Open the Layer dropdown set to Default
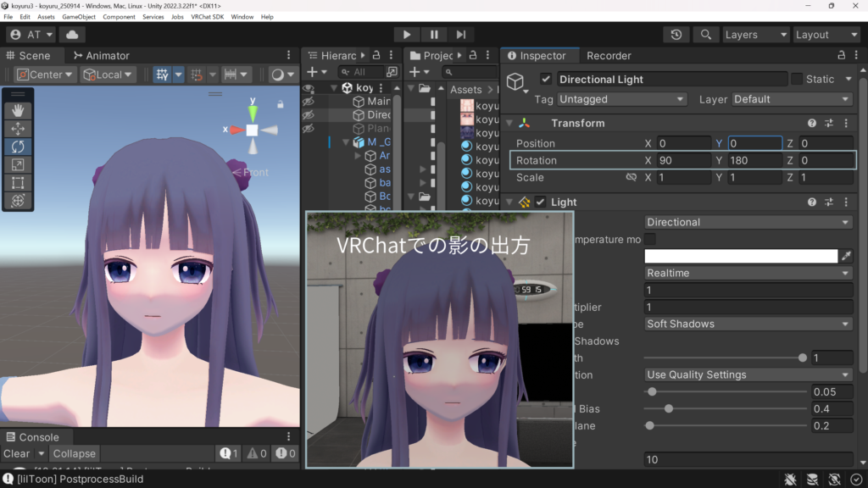Viewport: 868px width, 488px height. (x=791, y=99)
